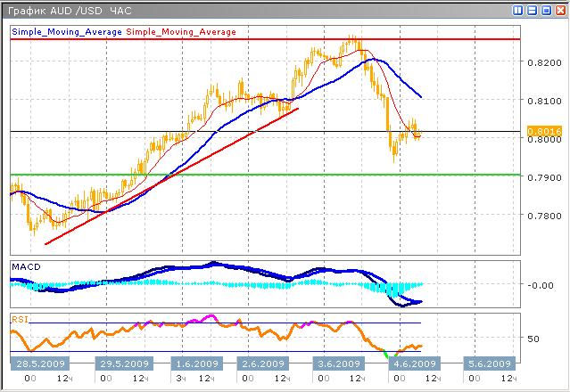This screenshot has height=392, width=570.
Task: Close the AUD/USD chart window
Action: click(x=559, y=10)
